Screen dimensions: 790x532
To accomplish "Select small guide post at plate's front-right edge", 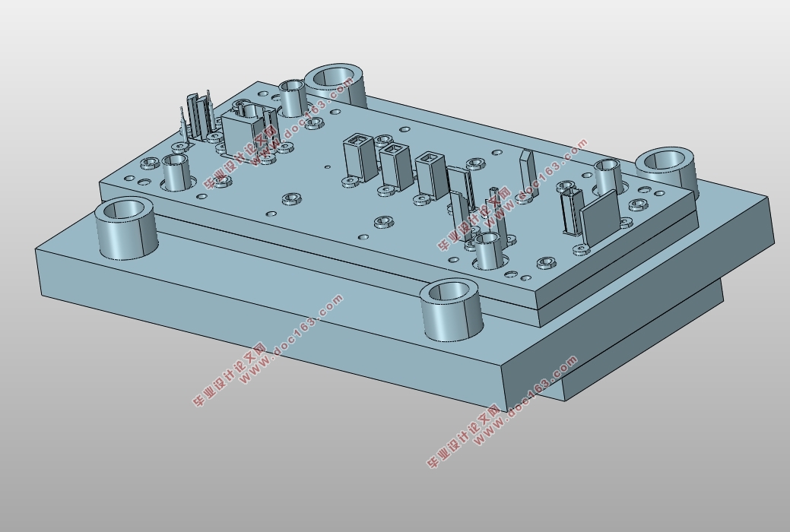I will point(490,250).
